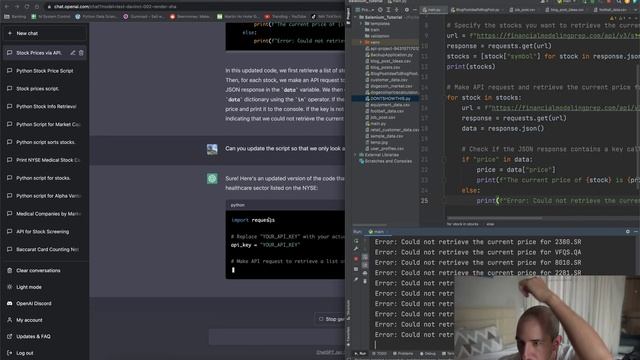Open Run panel gear settings
640x360 pixels.
tap(628, 231)
